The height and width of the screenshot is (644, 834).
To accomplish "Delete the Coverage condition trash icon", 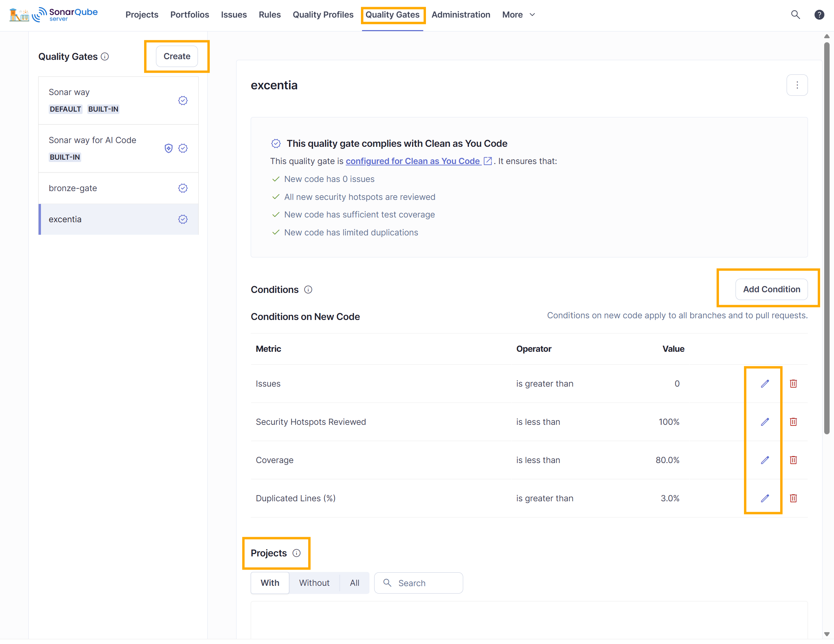I will tap(793, 460).
